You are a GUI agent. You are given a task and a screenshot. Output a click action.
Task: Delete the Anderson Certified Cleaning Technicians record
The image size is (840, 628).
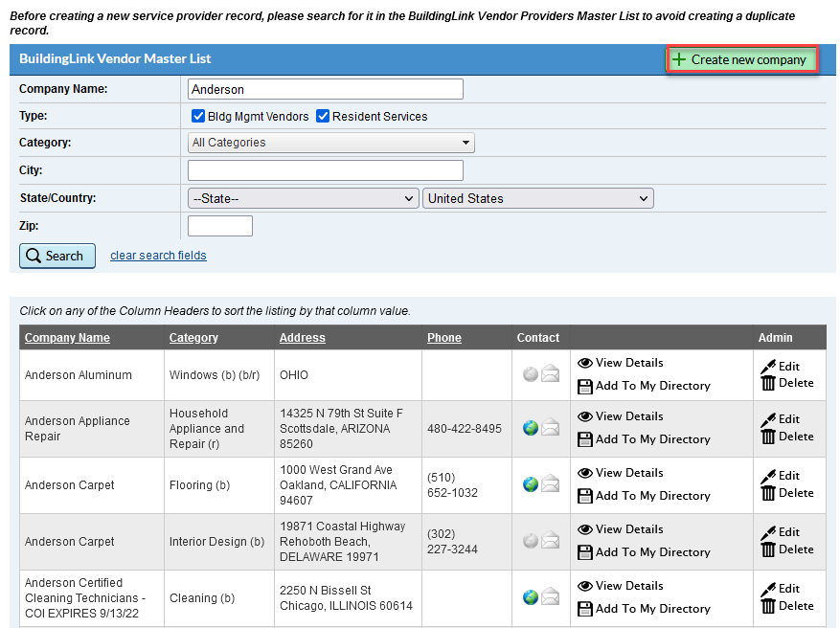[x=787, y=606]
